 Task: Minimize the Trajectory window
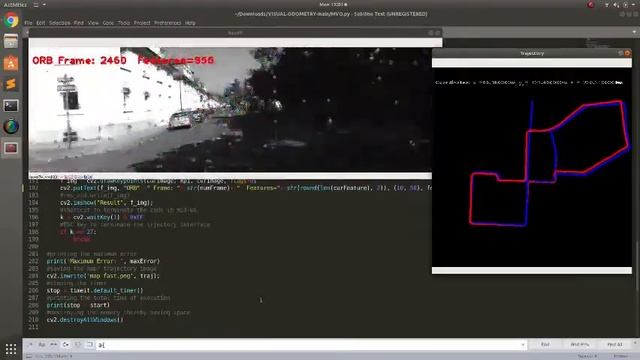pos(620,53)
